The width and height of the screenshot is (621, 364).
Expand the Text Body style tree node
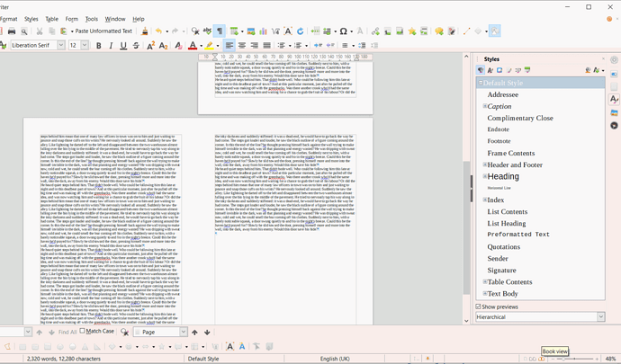[x=485, y=293]
